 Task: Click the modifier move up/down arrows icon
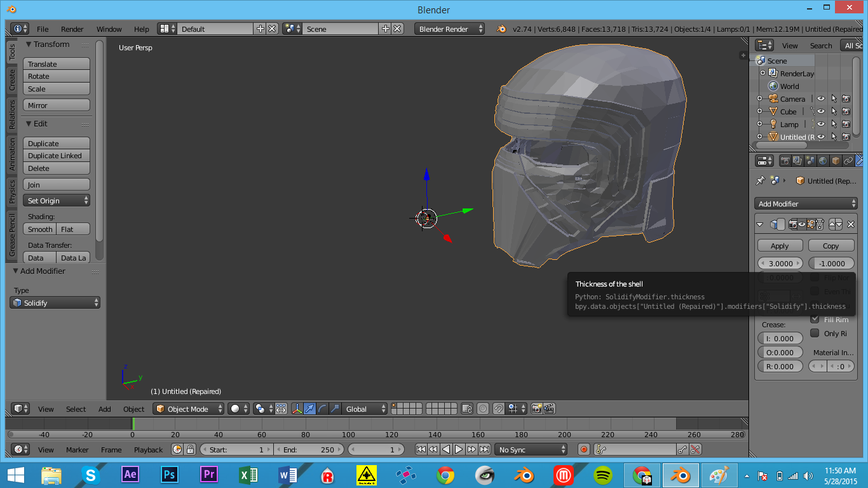[836, 224]
